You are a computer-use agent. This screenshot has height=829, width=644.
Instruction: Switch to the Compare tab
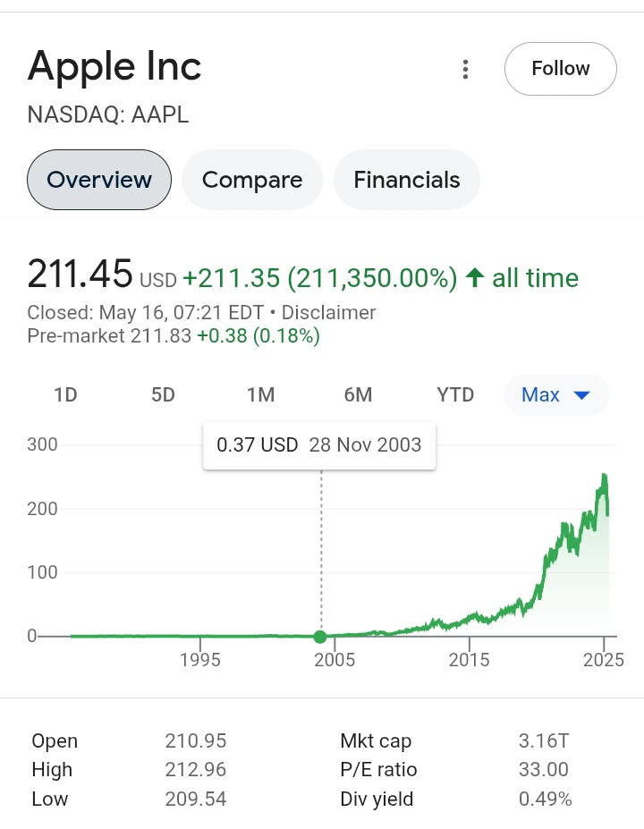click(x=252, y=180)
